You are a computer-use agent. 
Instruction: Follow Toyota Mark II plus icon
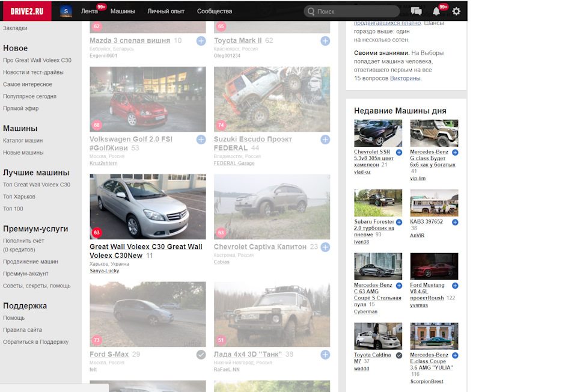click(325, 41)
